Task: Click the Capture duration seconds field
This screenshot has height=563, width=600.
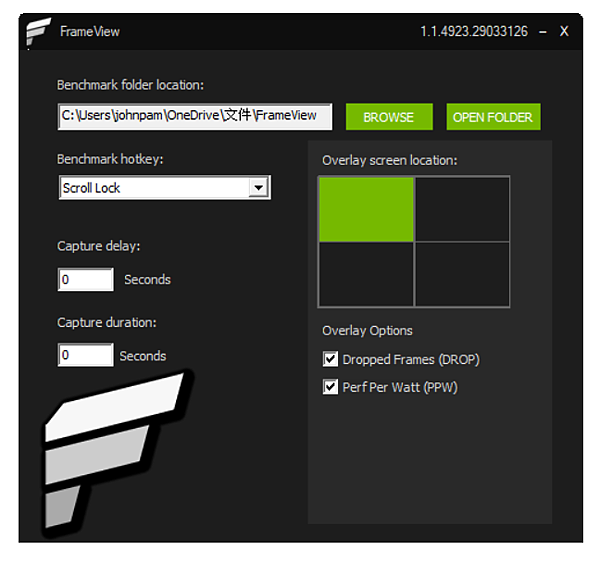Action: pos(85,355)
